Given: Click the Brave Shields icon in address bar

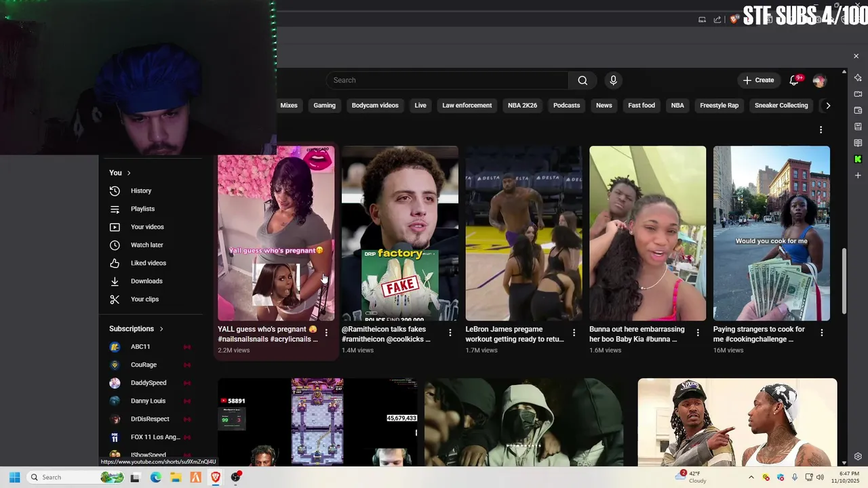Looking at the screenshot, I should [734, 20].
